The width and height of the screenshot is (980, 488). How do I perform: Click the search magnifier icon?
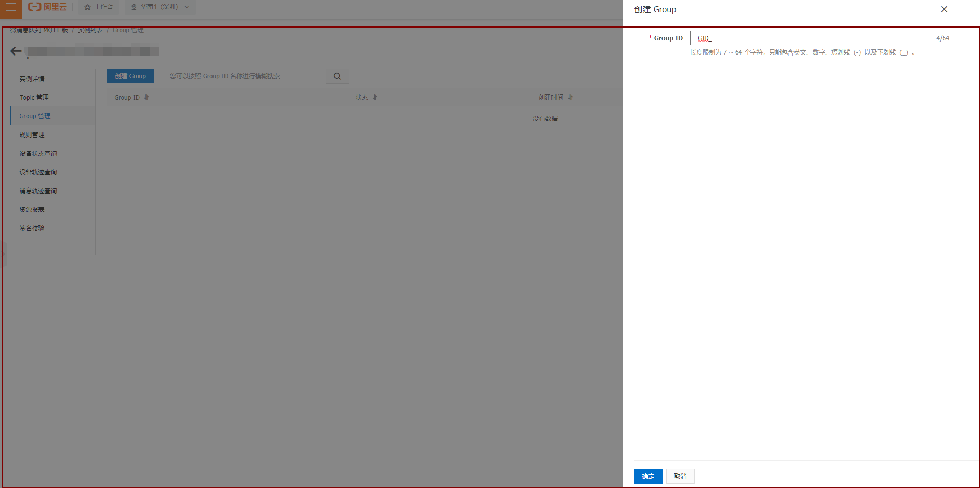(337, 76)
